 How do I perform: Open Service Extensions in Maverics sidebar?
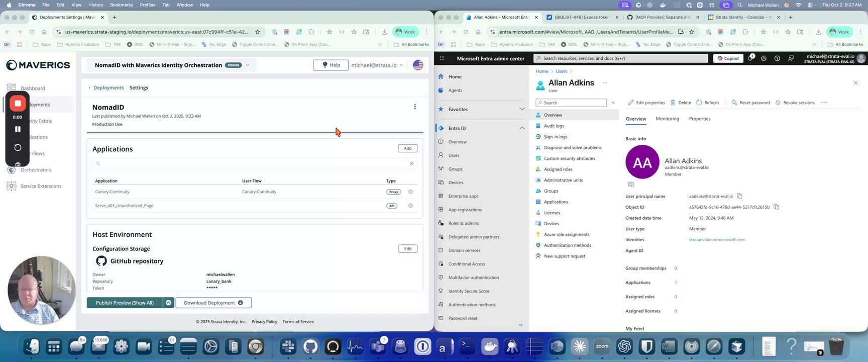41,186
